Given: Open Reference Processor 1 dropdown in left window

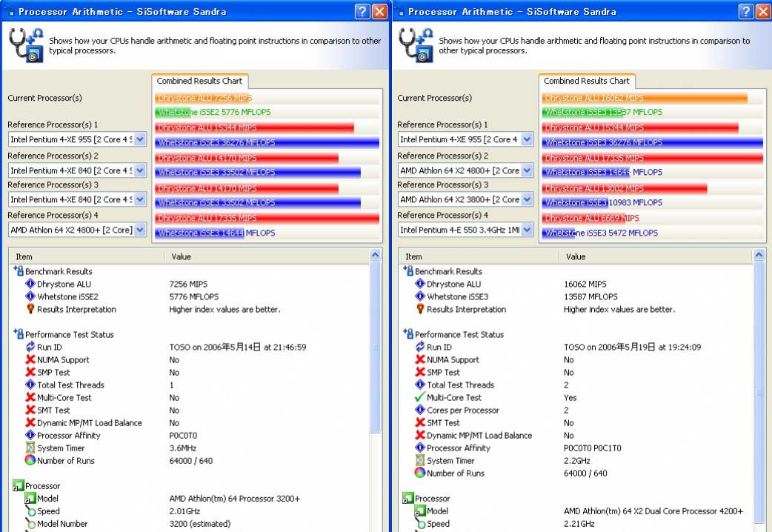Looking at the screenshot, I should click(140, 139).
